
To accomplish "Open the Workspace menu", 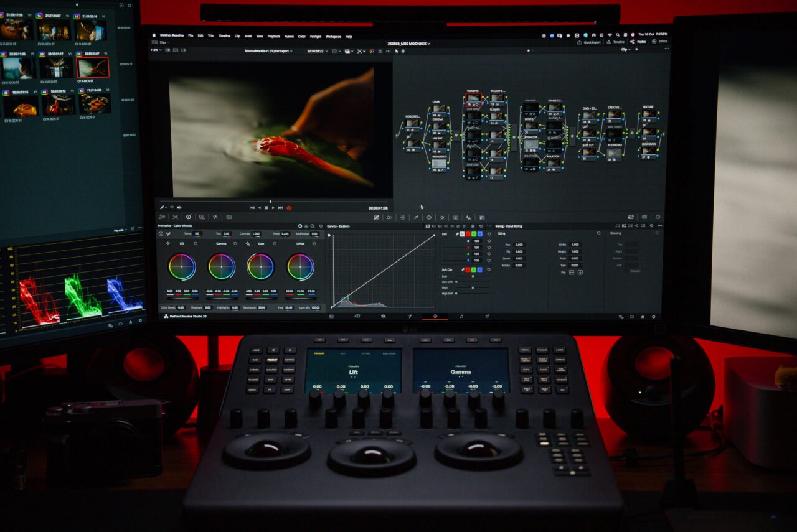I will click(x=333, y=36).
